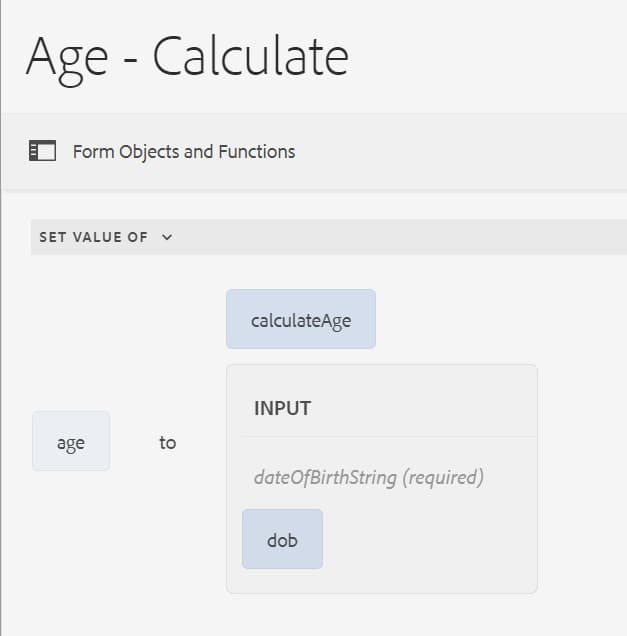Click the word 'Age' in the title
Screen dimensions: 627x636
[x=66, y=57]
